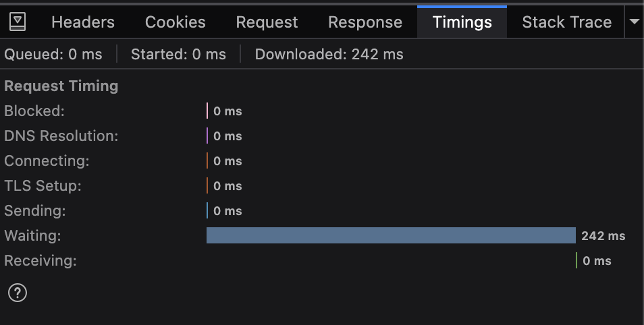Click the Timings tab
This screenshot has height=325, width=644.
(x=462, y=22)
